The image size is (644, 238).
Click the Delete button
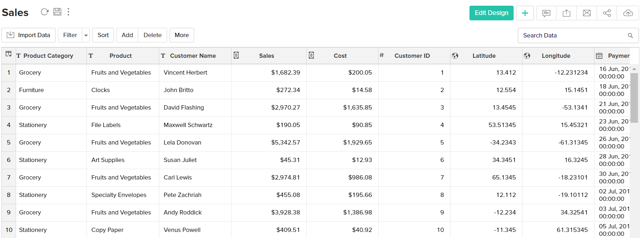coord(152,35)
